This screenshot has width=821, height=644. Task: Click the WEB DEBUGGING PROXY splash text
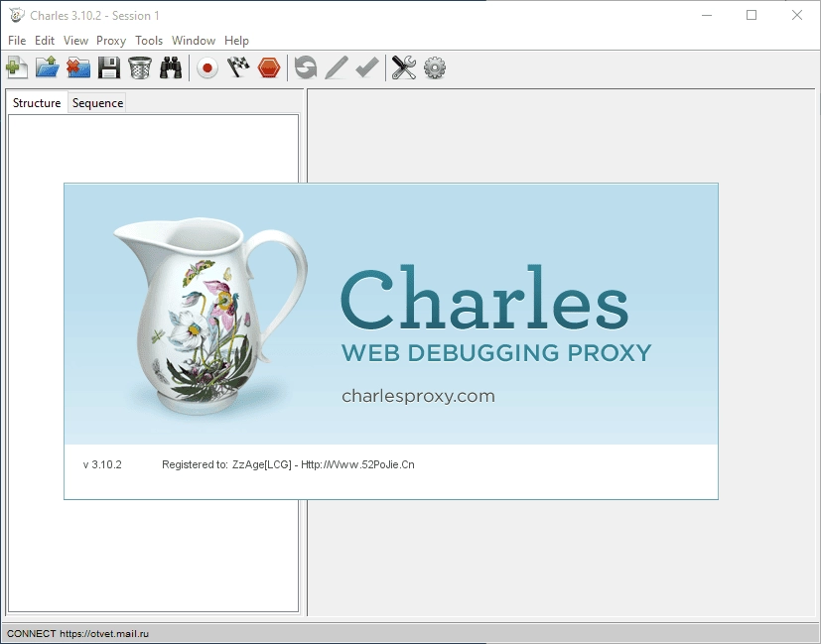(x=496, y=352)
